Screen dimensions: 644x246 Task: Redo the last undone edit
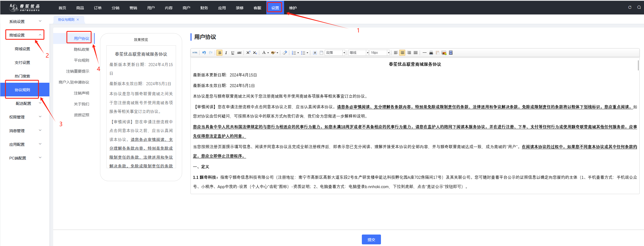click(x=211, y=53)
